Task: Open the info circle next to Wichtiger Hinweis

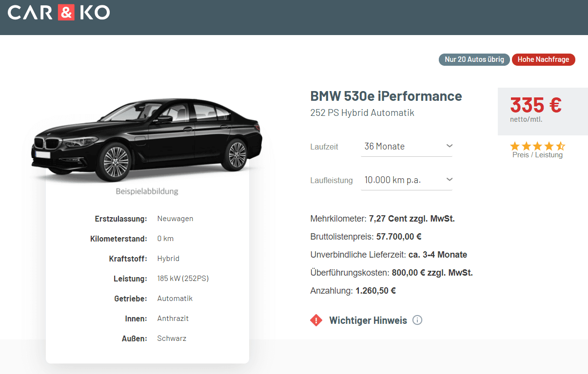Action: click(x=417, y=320)
